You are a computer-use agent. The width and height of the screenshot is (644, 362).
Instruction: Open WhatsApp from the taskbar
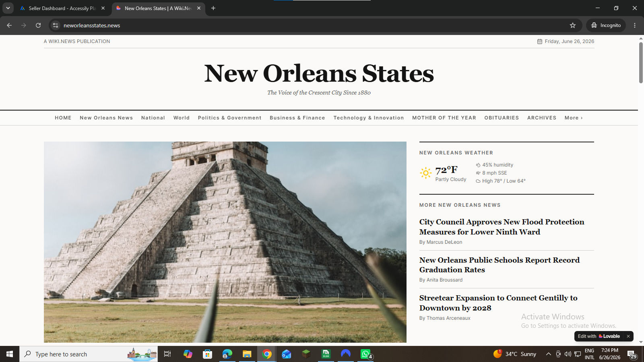click(x=366, y=354)
